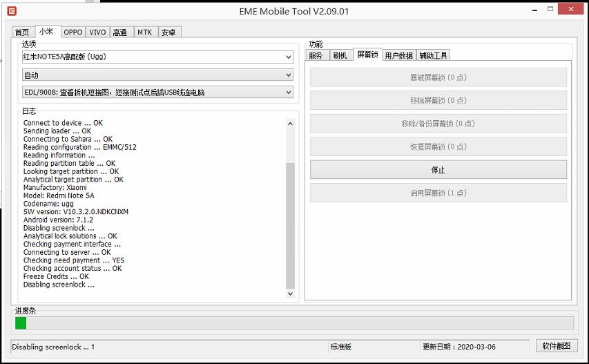Maximize the EME Mobile Tool window
Image resolution: width=589 pixels, height=364 pixels.
(x=550, y=9)
